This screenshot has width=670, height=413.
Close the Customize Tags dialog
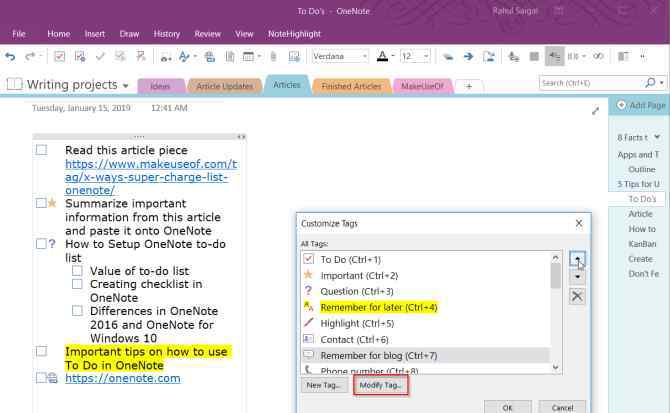coord(579,223)
